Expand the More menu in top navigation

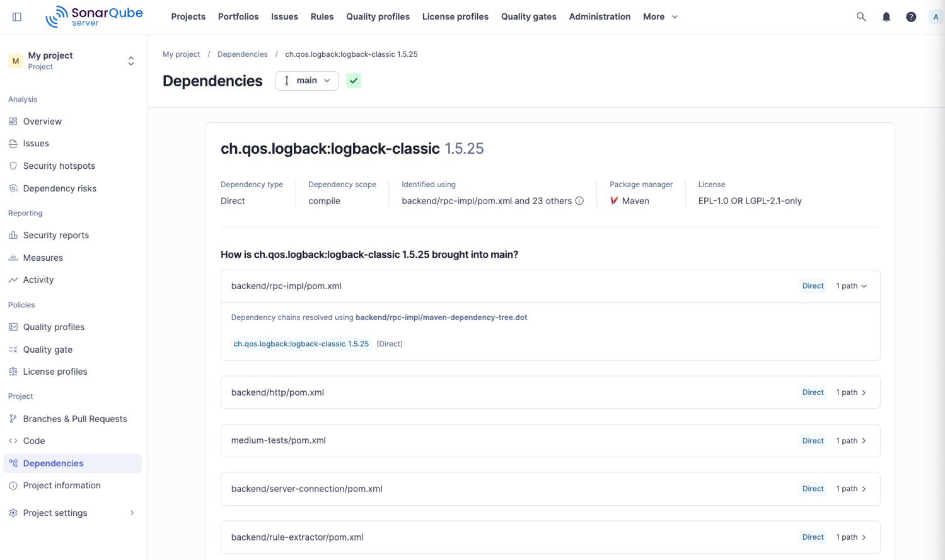[x=659, y=17]
